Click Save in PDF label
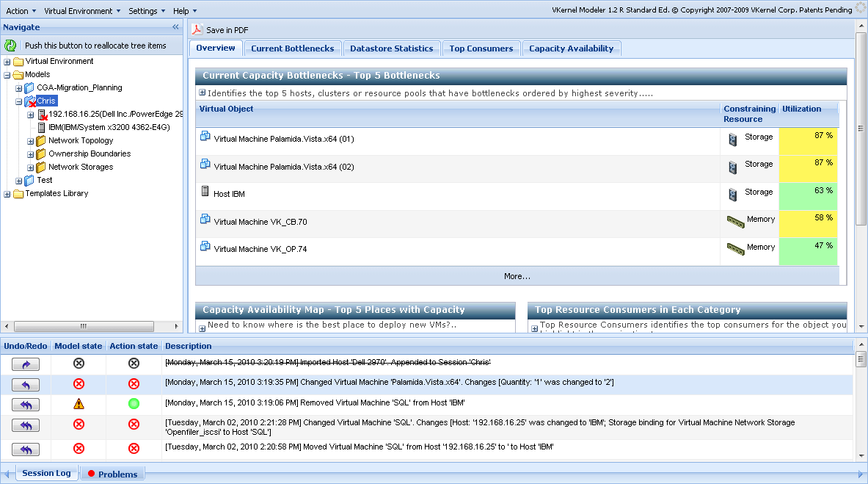 tap(227, 31)
